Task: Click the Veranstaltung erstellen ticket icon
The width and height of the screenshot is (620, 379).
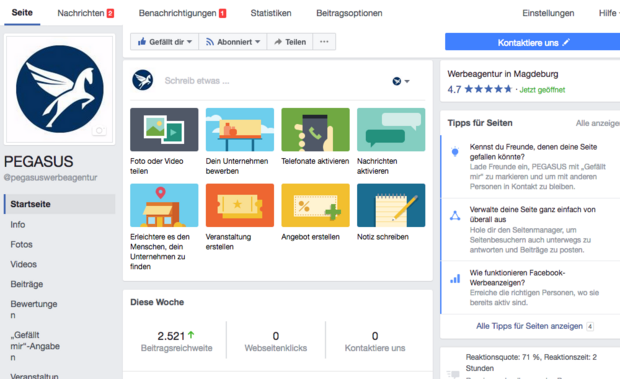Action: coord(240,205)
